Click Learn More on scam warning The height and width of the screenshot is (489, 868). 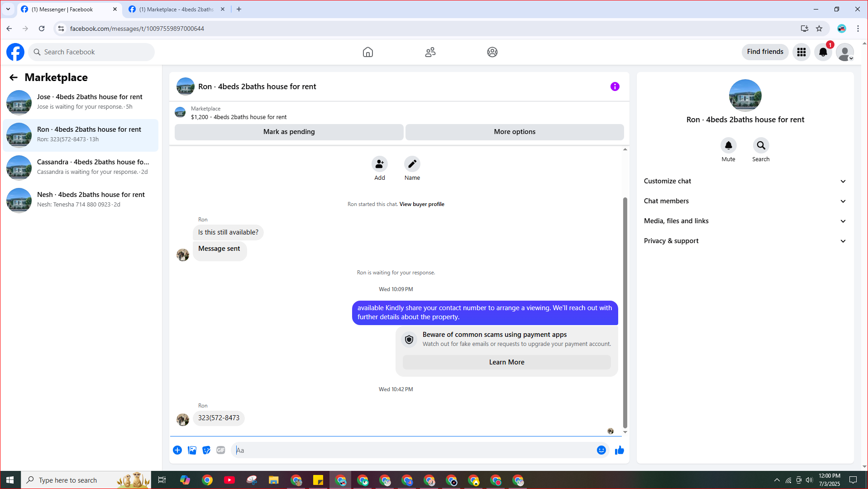click(x=507, y=362)
